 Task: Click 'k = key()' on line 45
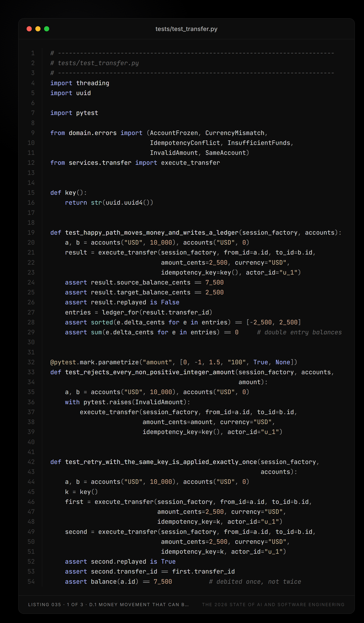81,492
